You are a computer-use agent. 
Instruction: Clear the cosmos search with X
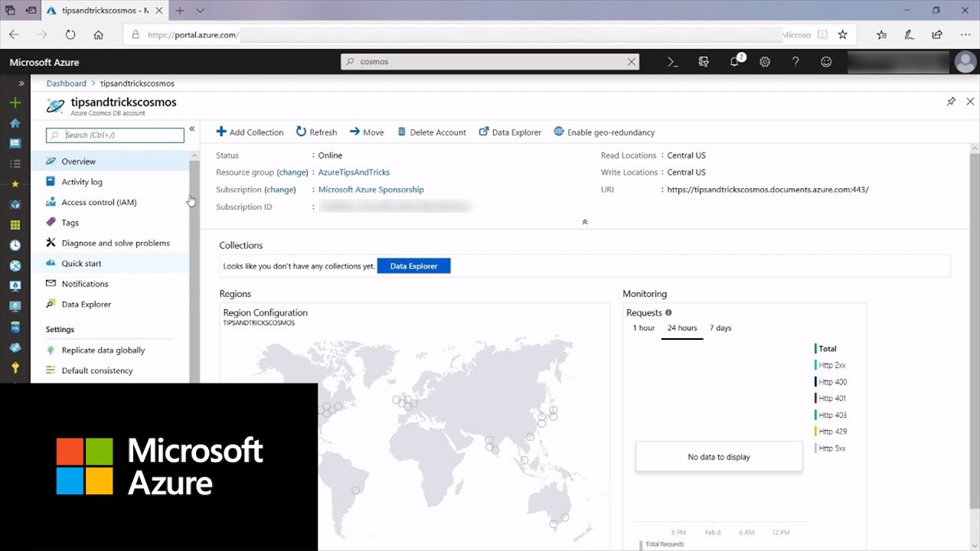(632, 62)
